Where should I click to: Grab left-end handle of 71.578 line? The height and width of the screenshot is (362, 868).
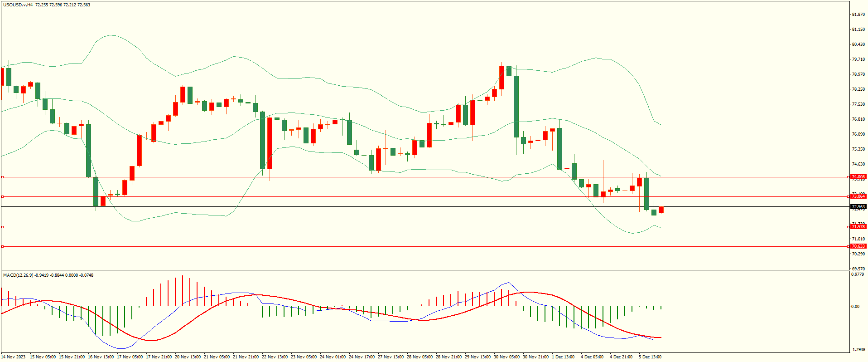click(x=2, y=227)
